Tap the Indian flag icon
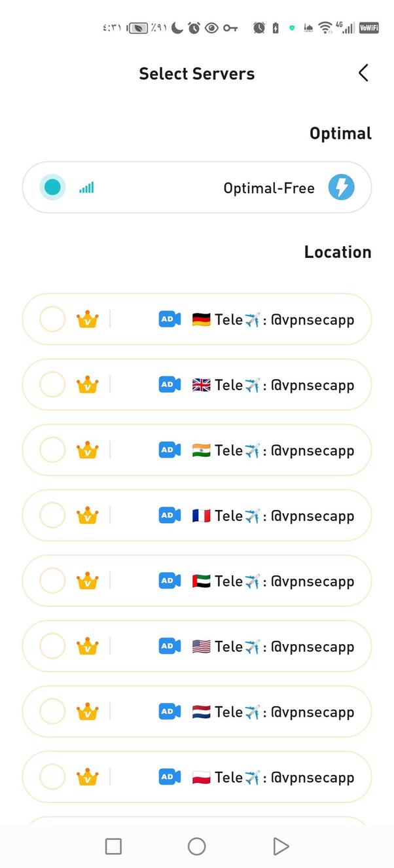This screenshot has width=394, height=868. click(x=201, y=450)
